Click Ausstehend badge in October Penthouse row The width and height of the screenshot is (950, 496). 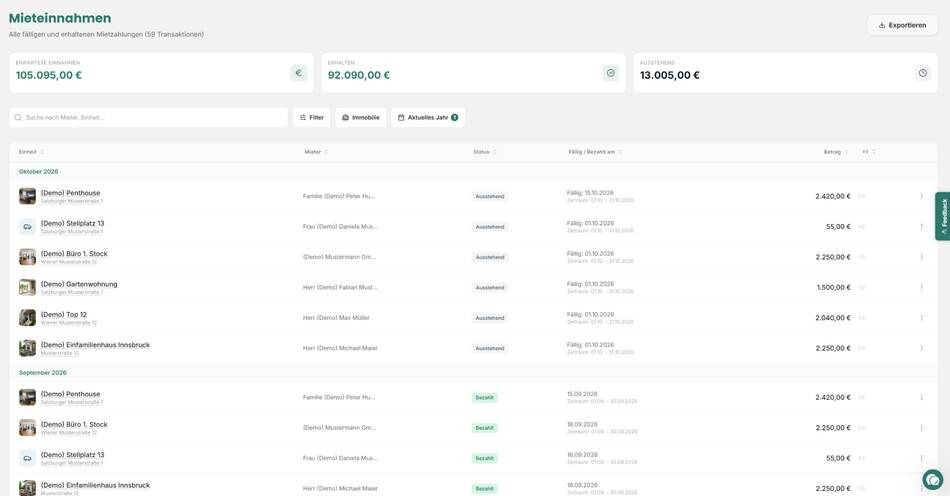[490, 196]
